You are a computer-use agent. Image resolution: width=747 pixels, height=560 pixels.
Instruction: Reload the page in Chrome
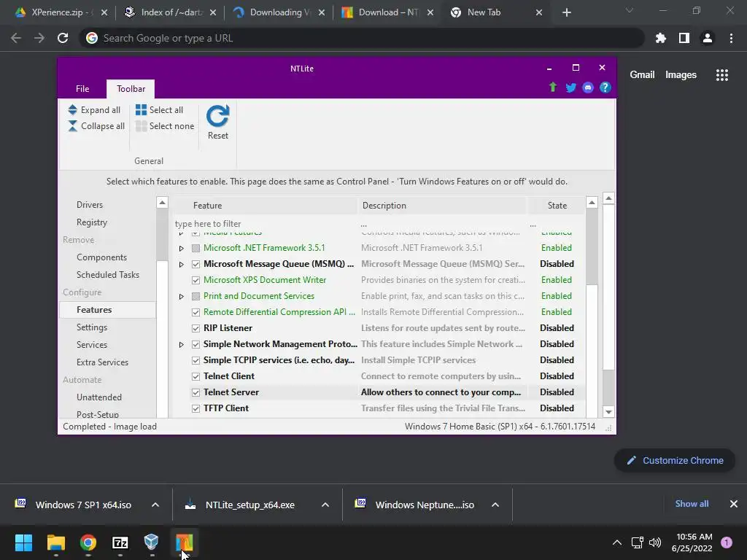63,38
